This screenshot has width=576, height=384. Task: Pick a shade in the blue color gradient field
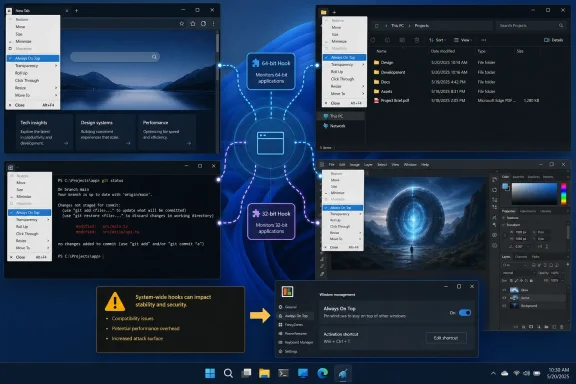[x=534, y=194]
